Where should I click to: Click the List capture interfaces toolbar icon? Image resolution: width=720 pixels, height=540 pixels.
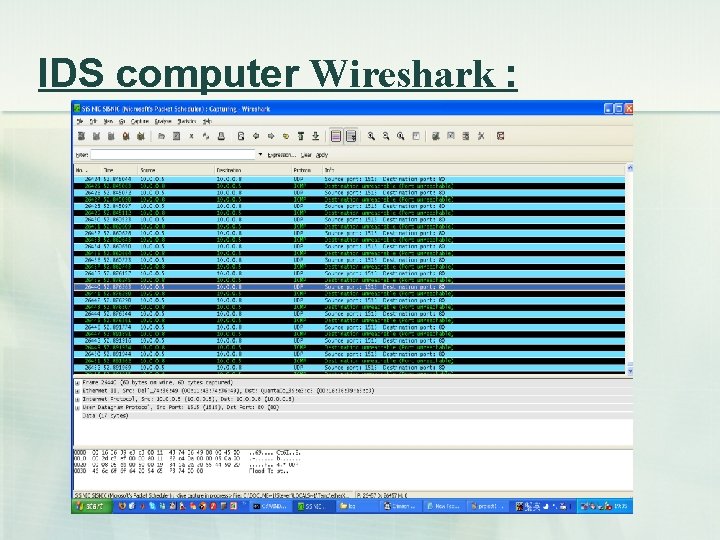(81, 136)
